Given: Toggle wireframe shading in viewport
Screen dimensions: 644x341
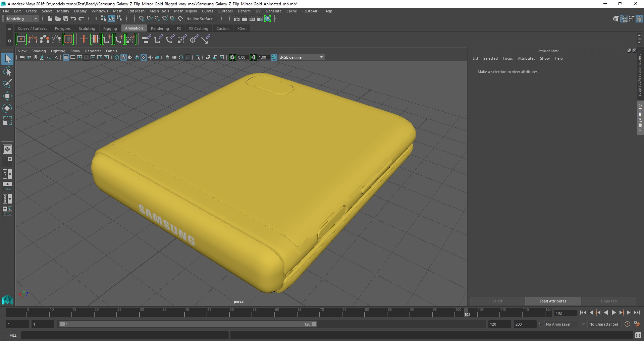Looking at the screenshot, I should (117, 57).
